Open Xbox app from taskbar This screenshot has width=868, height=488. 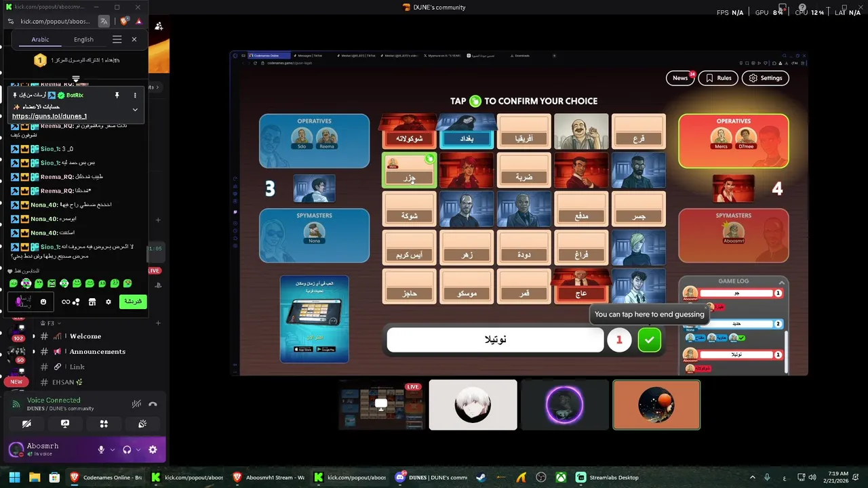click(x=561, y=477)
